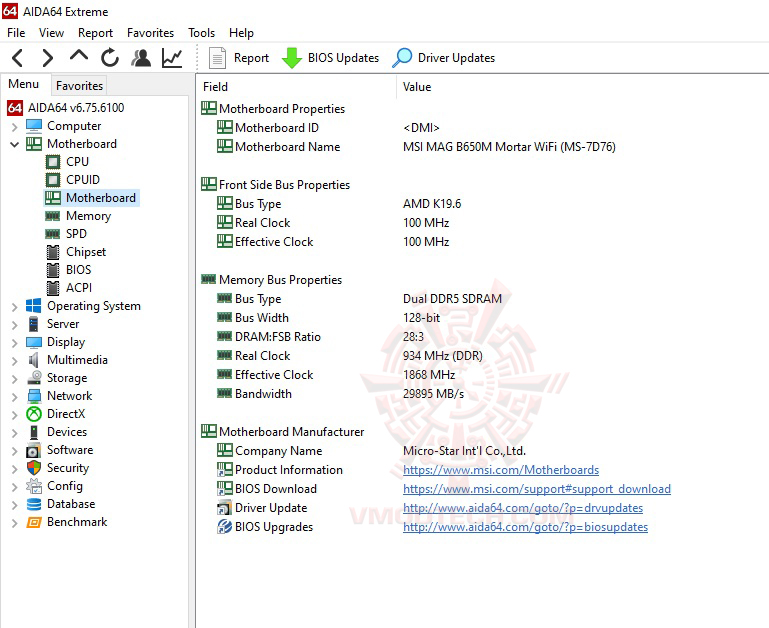The height and width of the screenshot is (628, 769).
Task: Click the Database icon in tree
Action: point(34,504)
